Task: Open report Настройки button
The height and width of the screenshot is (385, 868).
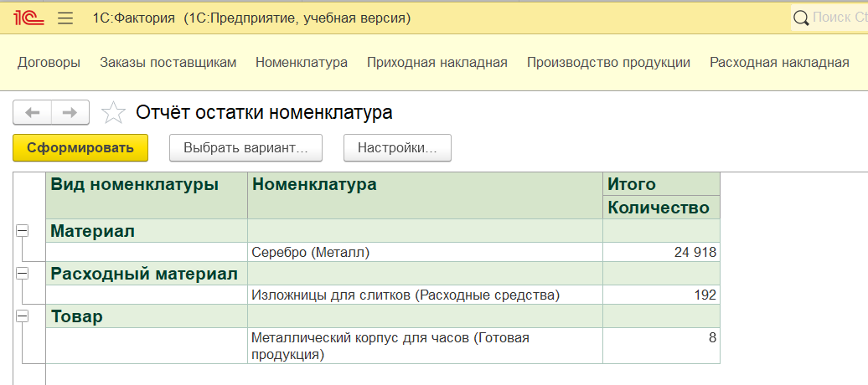Action: click(x=397, y=147)
